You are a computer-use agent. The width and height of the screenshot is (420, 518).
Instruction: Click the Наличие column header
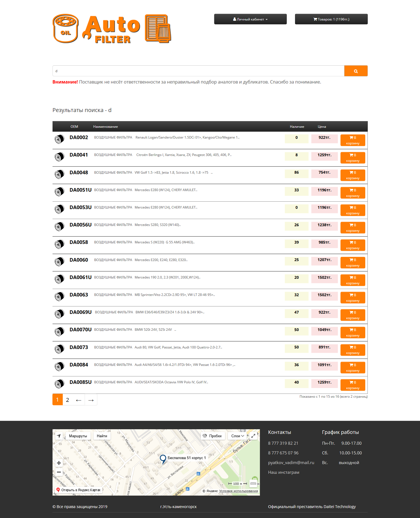coord(297,126)
